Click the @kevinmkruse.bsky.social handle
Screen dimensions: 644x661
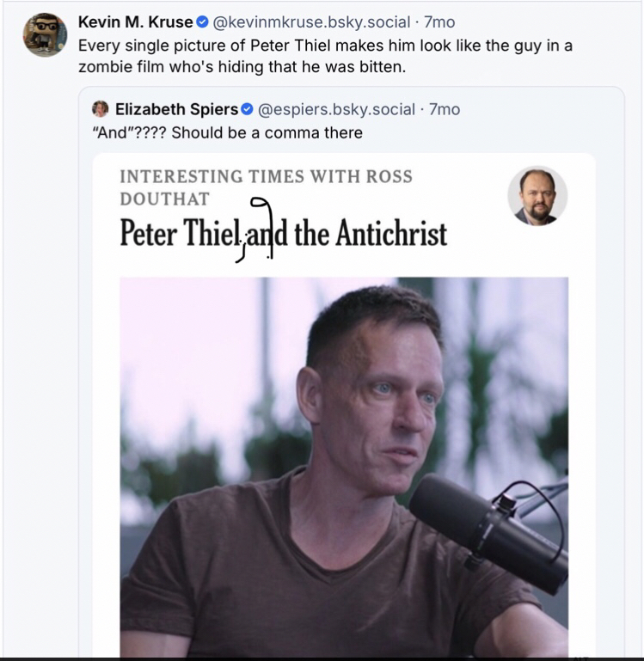(x=311, y=22)
